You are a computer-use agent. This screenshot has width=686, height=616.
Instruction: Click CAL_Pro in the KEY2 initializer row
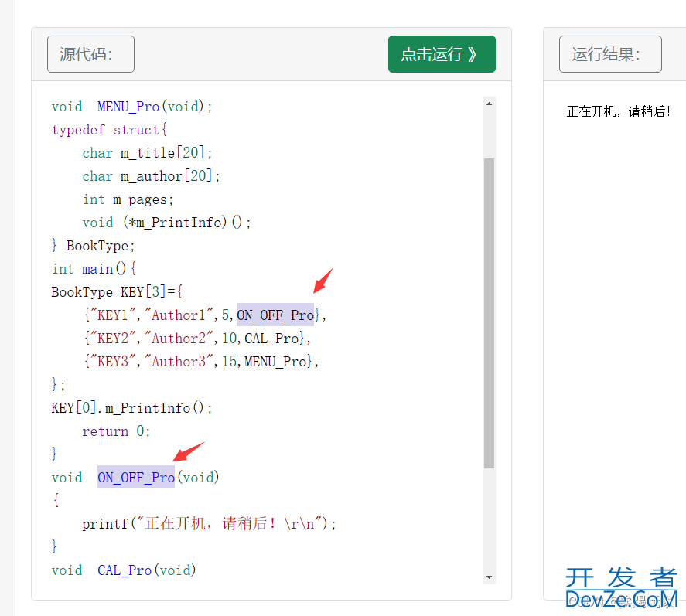271,338
